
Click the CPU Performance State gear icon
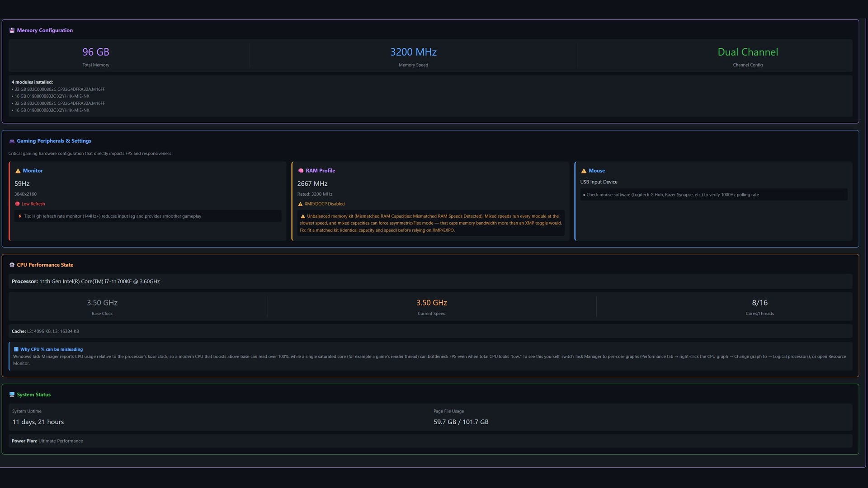pyautogui.click(x=12, y=265)
